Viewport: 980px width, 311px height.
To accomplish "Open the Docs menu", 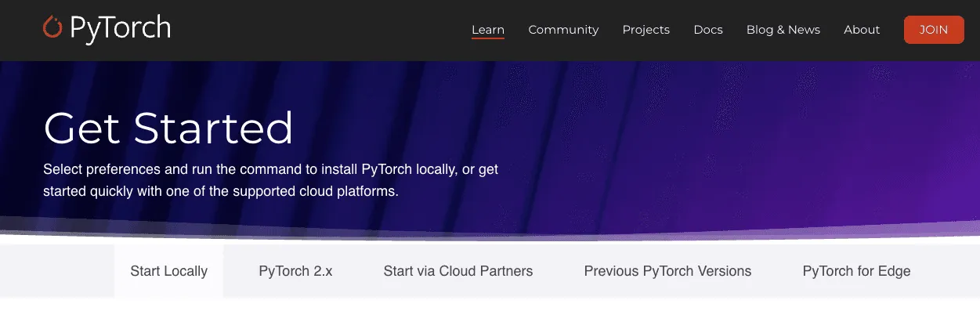I will [708, 30].
